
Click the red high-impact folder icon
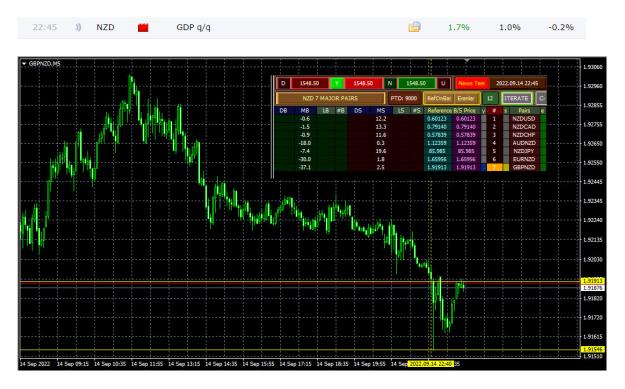(143, 28)
